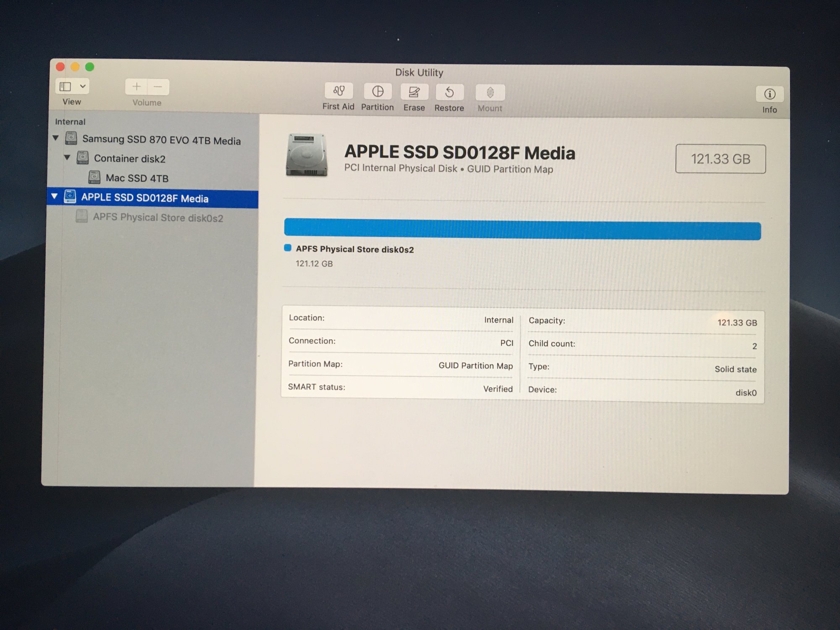Collapse APPLE SSD SD0128F disclosure triangle
The image size is (840, 630).
coord(54,196)
